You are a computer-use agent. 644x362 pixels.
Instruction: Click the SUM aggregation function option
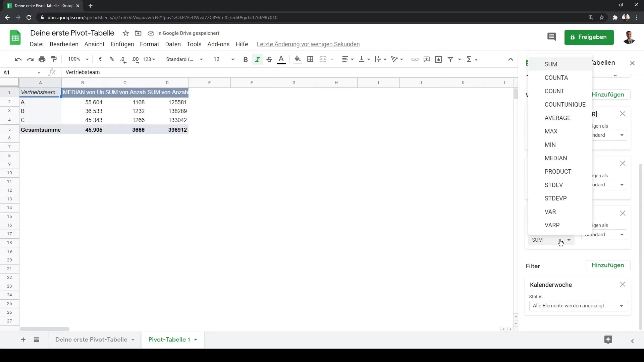click(551, 64)
